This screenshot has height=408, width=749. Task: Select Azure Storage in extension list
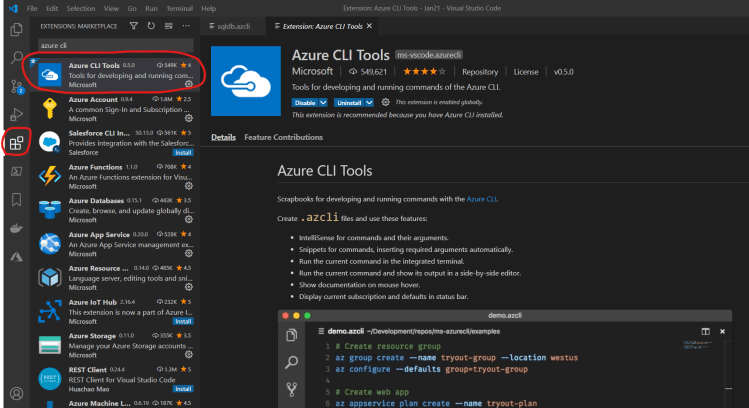click(116, 345)
